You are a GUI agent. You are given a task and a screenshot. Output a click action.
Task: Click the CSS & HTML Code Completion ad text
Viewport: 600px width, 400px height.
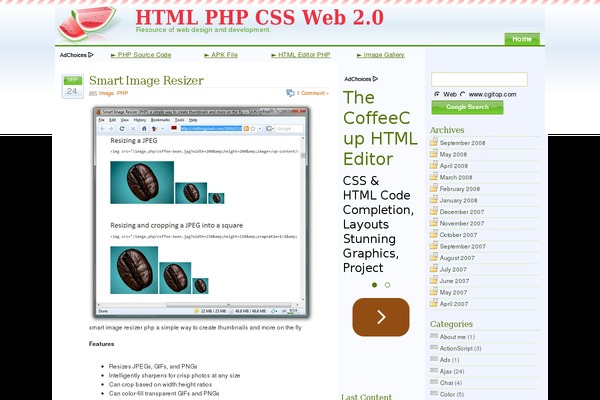click(x=378, y=224)
